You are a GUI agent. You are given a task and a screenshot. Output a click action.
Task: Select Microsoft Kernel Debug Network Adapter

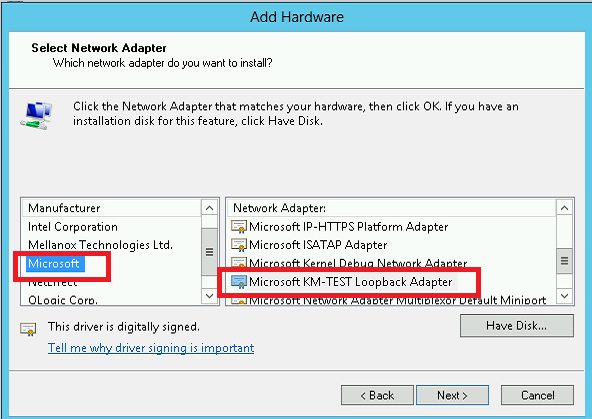click(x=358, y=263)
